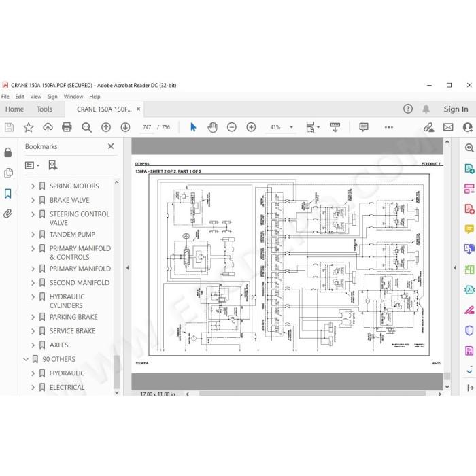Select the HYDRAULIC CYLINDERS bookmark
The height and width of the screenshot is (476, 476).
click(x=67, y=301)
